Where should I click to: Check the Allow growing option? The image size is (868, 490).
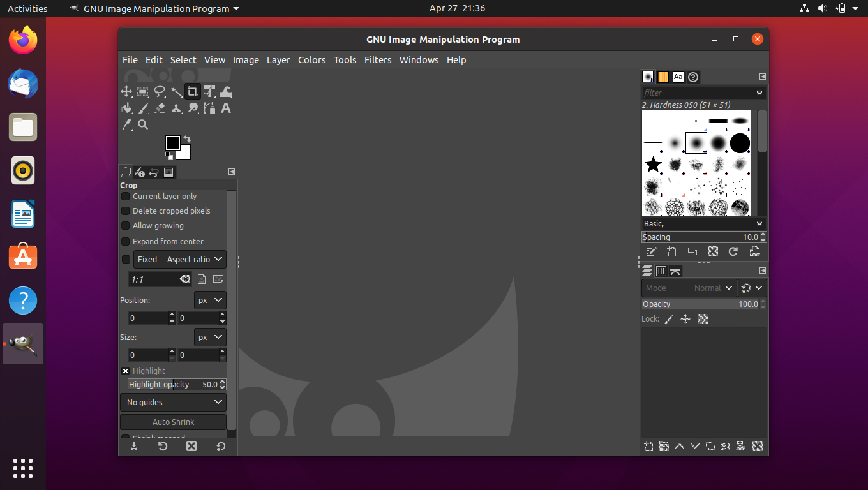(125, 225)
